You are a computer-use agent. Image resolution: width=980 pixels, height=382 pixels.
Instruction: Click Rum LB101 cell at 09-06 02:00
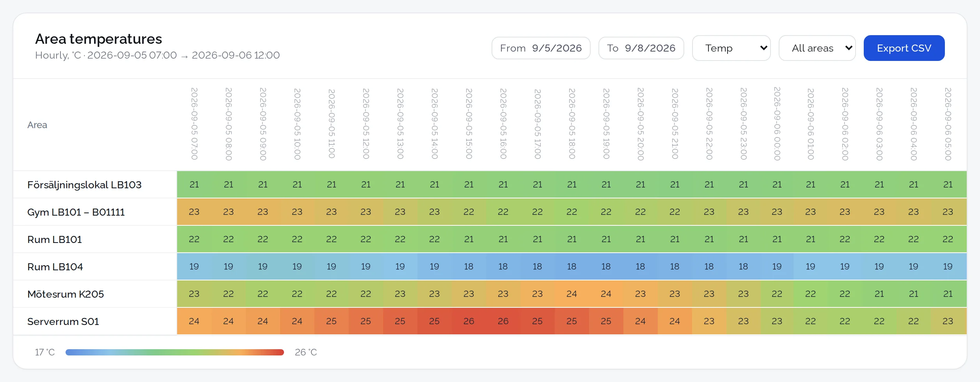[x=845, y=239]
